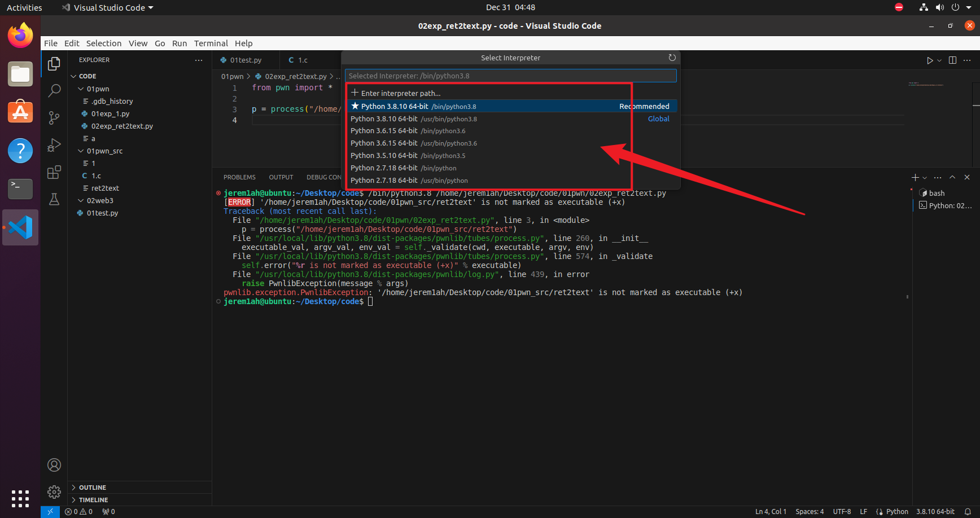980x518 pixels.
Task: Select Python 3.5.10 at /bin/python3.5
Action: [x=511, y=156]
